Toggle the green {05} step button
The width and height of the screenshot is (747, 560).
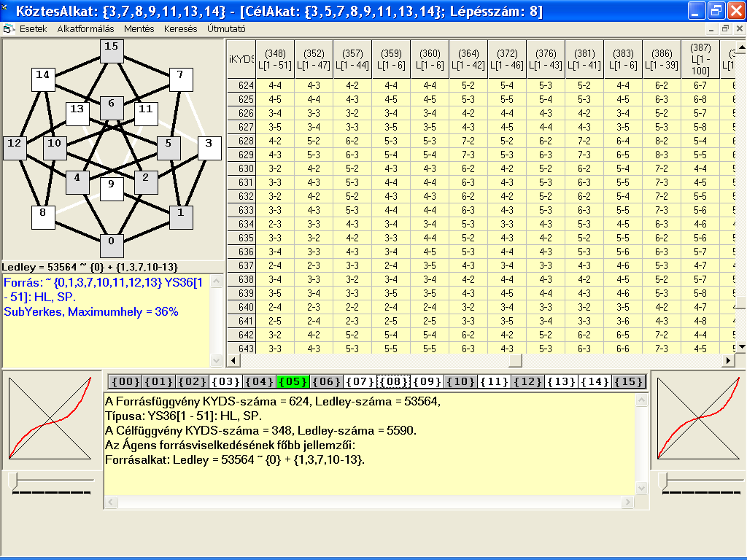coord(293,381)
